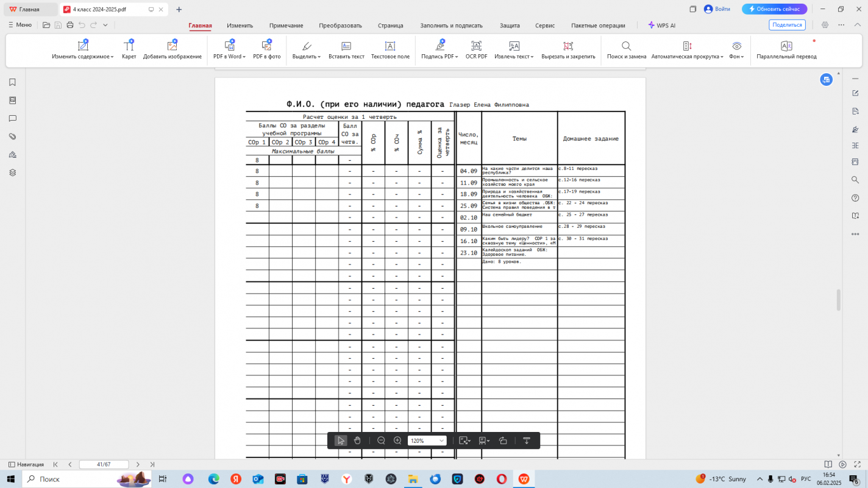Viewport: 868px width, 488px height.
Task: Open the PDF to Word converter
Action: click(229, 46)
